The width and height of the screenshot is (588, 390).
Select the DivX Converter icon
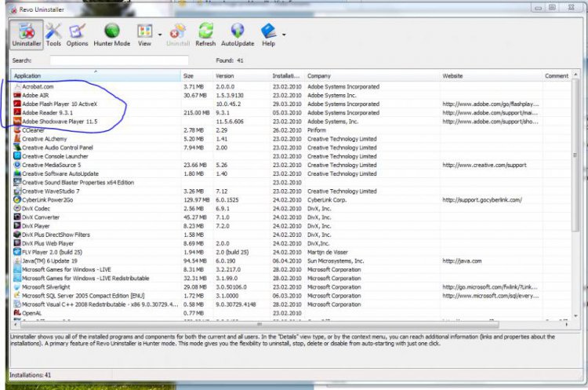click(17, 217)
